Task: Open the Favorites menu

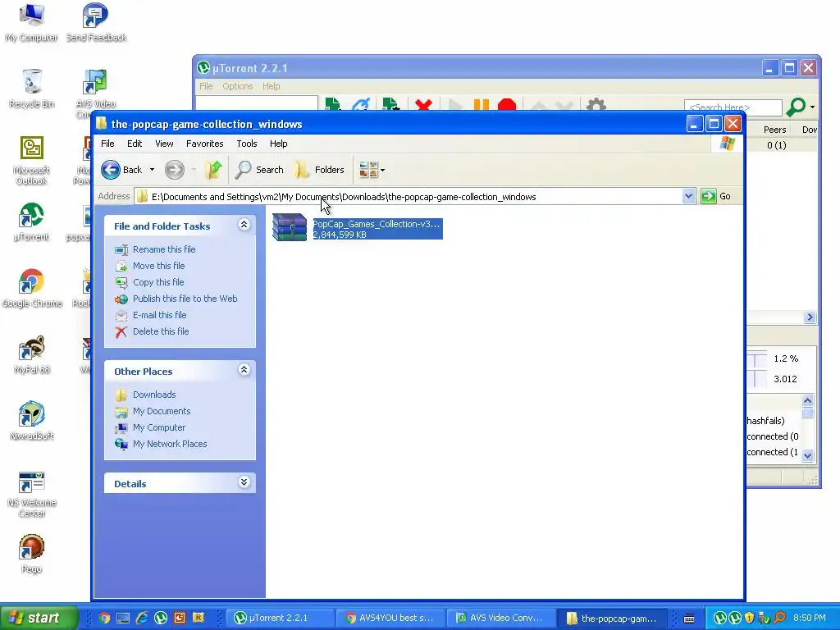Action: (x=204, y=144)
